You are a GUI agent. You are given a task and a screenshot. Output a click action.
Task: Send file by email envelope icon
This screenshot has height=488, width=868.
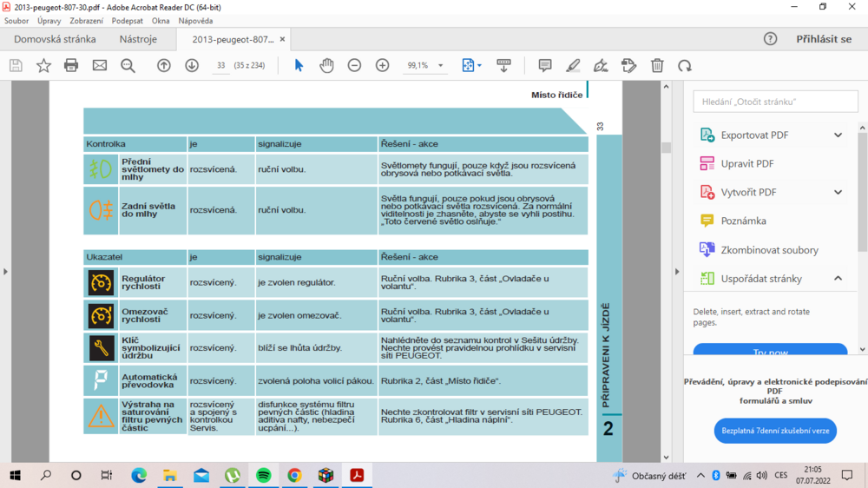click(100, 65)
